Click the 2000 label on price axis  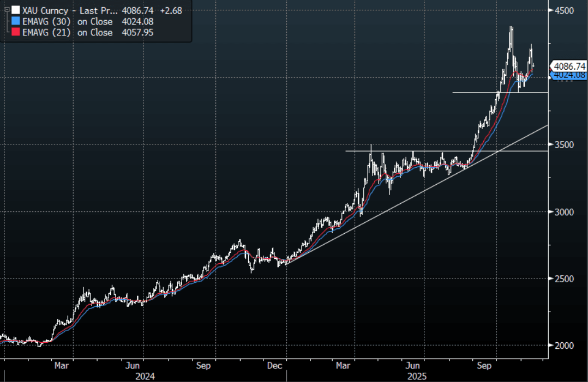coord(566,345)
